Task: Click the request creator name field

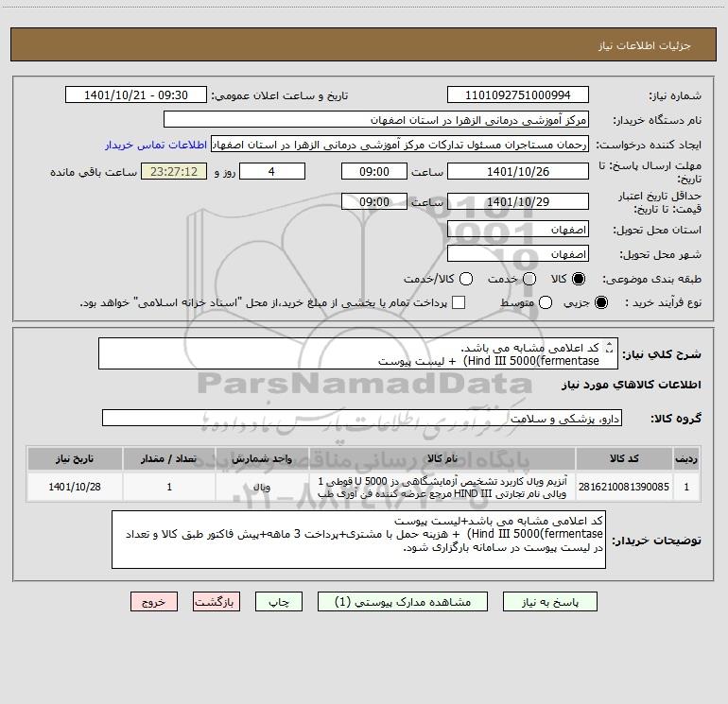Action: (x=400, y=145)
